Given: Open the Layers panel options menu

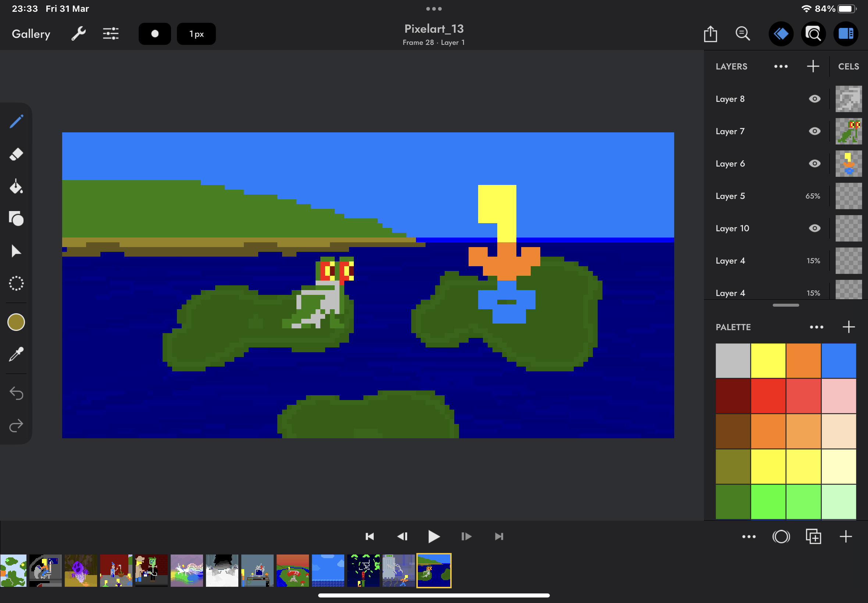Looking at the screenshot, I should point(781,67).
